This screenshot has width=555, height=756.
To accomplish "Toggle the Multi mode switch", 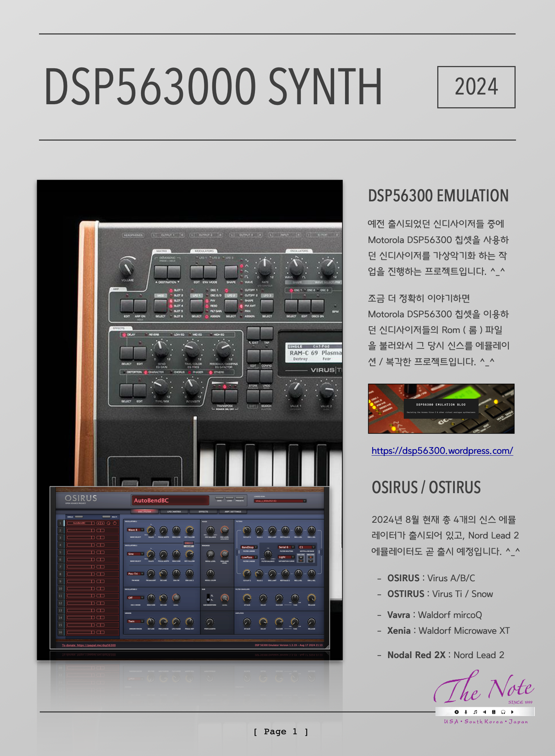I will point(106,517).
